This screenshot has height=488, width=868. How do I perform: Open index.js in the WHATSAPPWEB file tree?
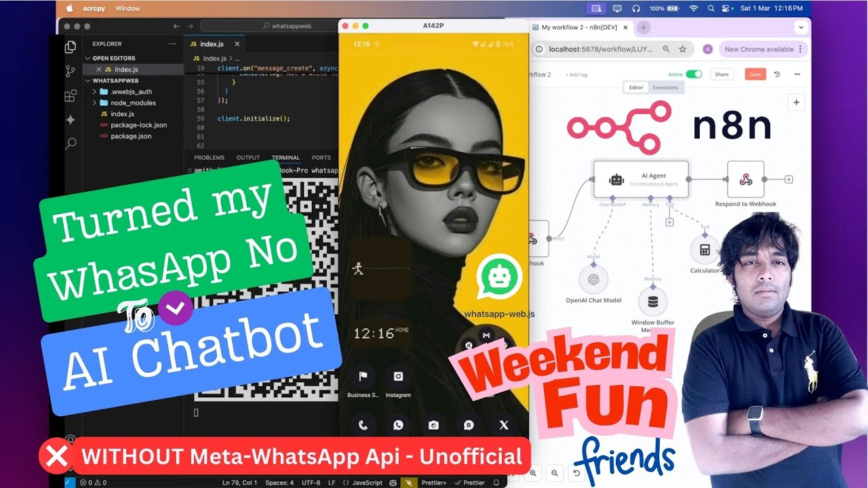122,114
